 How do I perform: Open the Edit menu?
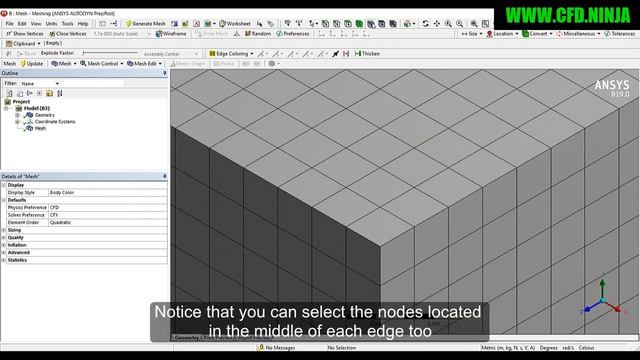22,24
